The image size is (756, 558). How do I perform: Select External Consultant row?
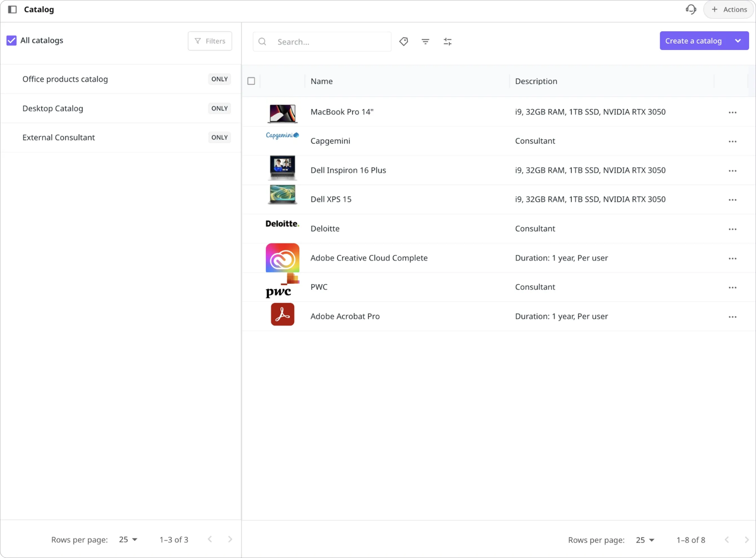pos(121,138)
